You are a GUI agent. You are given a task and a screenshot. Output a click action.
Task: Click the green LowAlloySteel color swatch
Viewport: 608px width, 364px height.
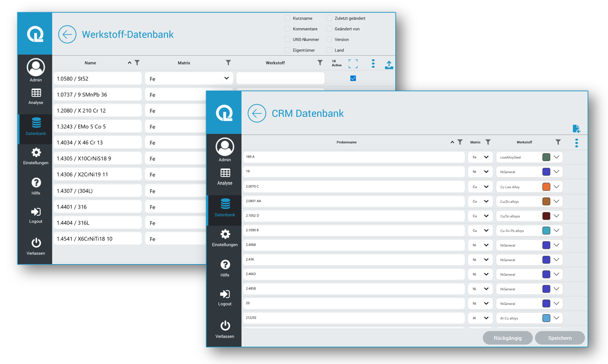tap(546, 158)
